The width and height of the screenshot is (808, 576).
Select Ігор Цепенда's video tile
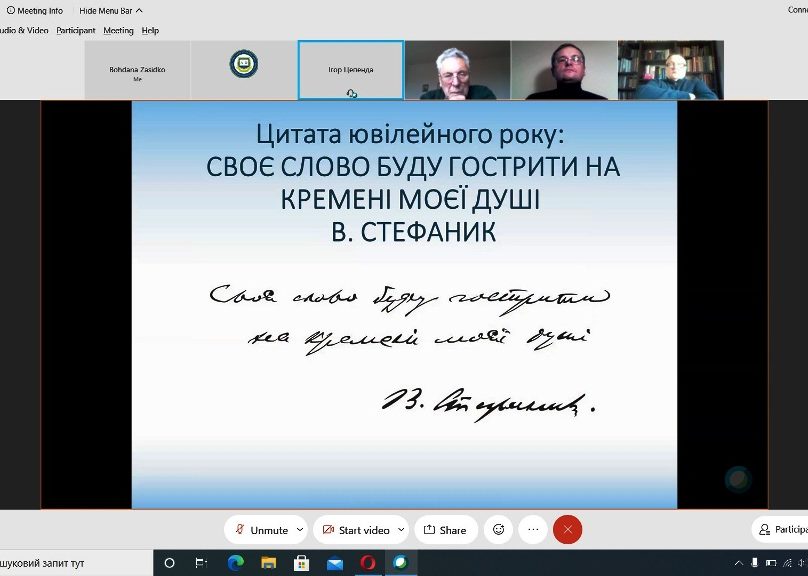351,70
